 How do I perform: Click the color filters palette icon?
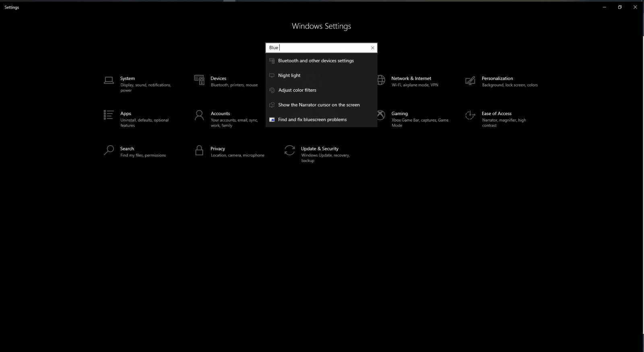[272, 90]
